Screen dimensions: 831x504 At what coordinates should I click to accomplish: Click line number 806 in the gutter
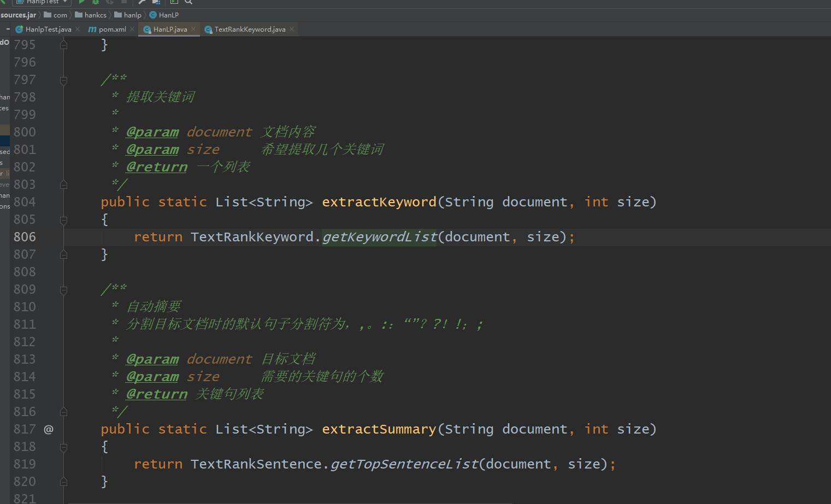(25, 237)
